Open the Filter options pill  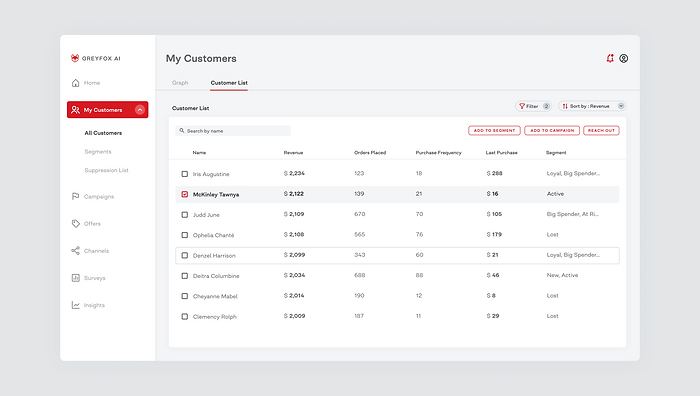(533, 106)
